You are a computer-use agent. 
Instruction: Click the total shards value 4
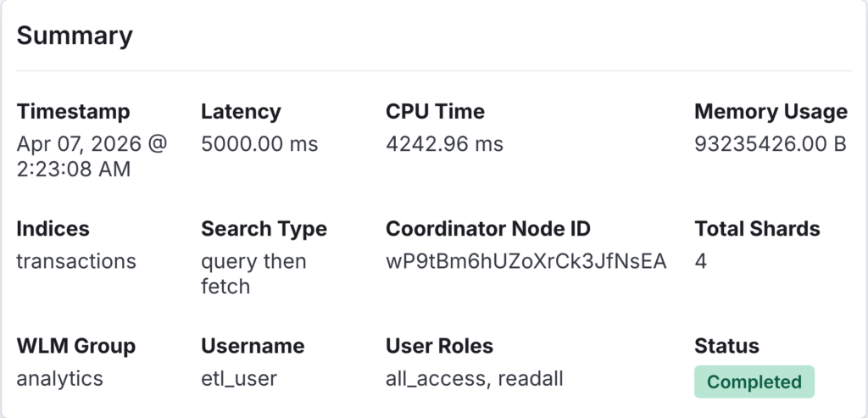coord(701,261)
